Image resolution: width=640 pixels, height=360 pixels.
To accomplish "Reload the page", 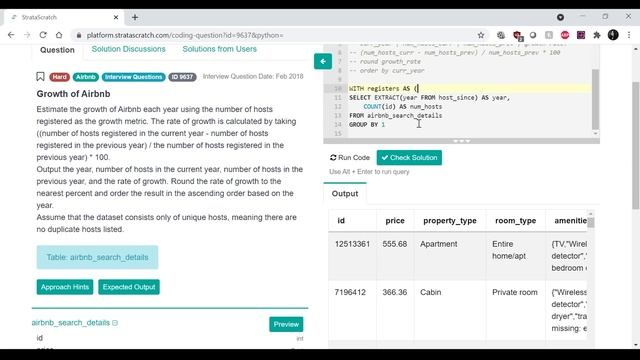I will coord(43,35).
